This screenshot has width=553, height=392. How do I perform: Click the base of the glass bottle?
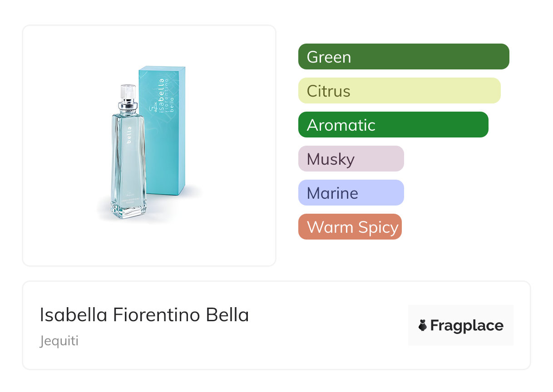[128, 210]
